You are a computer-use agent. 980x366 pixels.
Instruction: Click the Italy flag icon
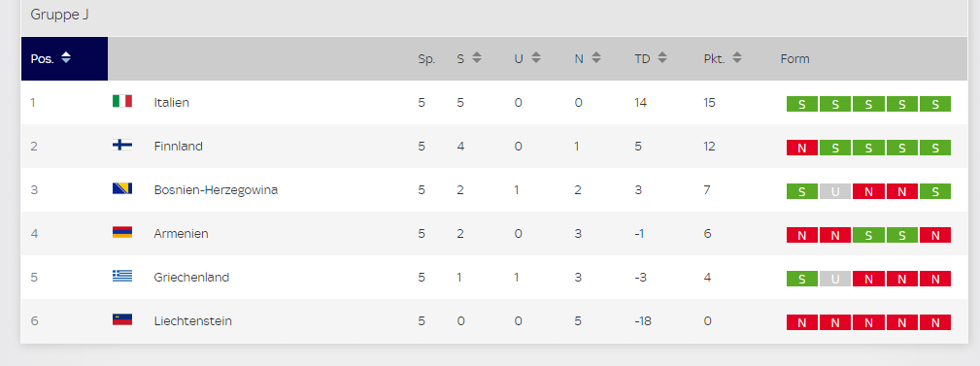coord(121,101)
